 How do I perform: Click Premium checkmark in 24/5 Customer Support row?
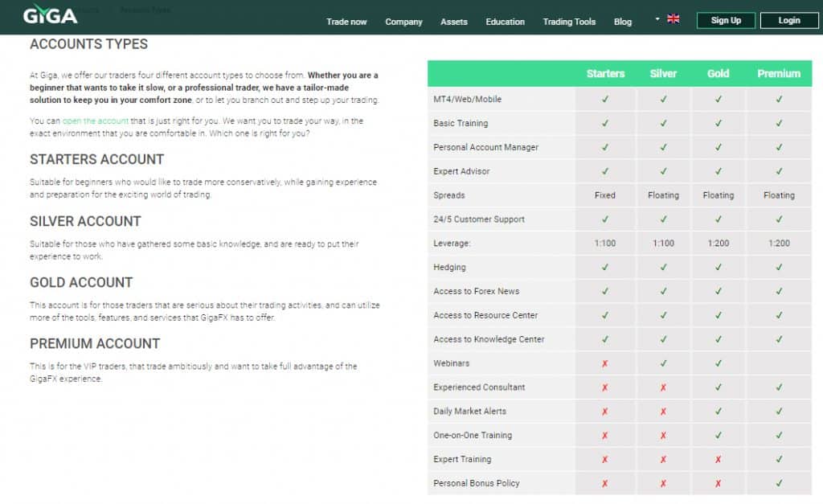pos(779,219)
